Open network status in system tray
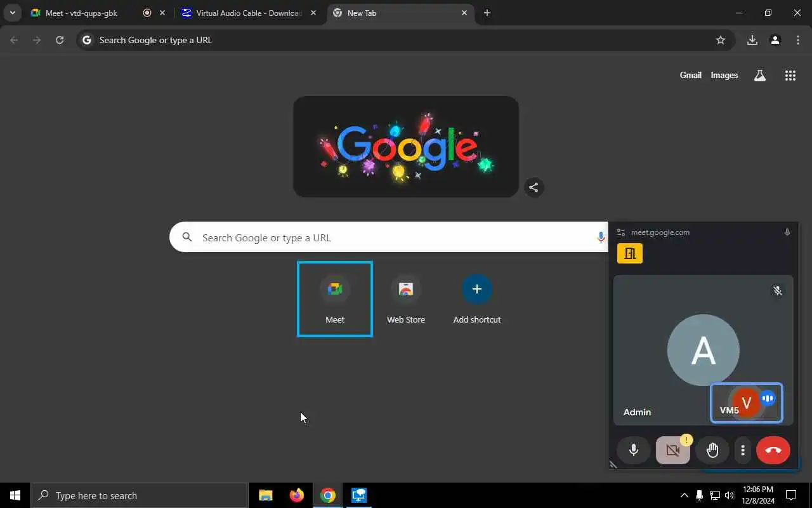 point(714,495)
